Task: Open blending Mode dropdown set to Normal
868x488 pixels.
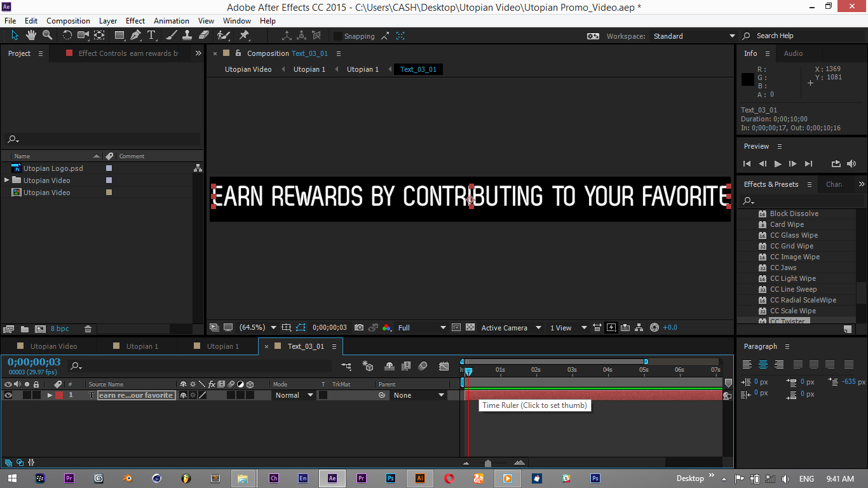Action: click(294, 395)
